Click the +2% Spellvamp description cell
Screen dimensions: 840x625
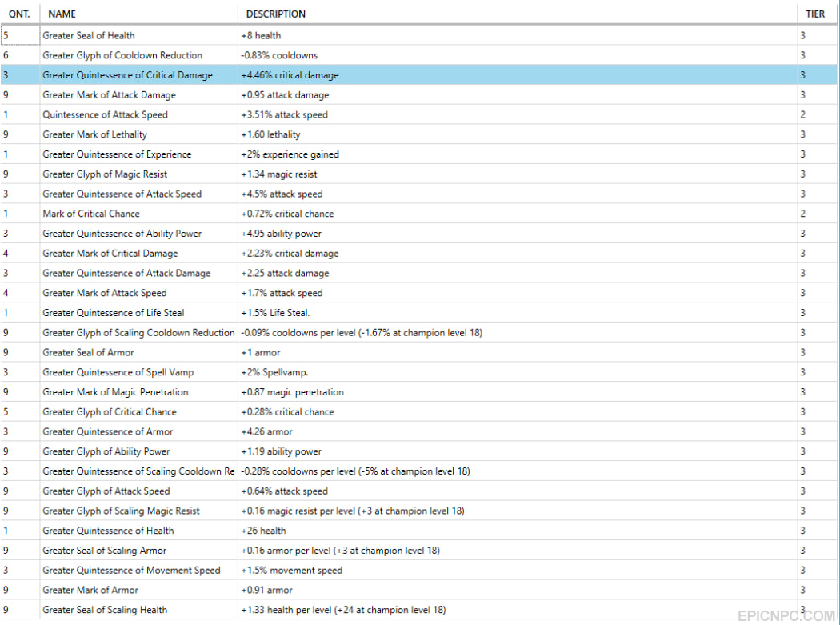[x=518, y=372]
